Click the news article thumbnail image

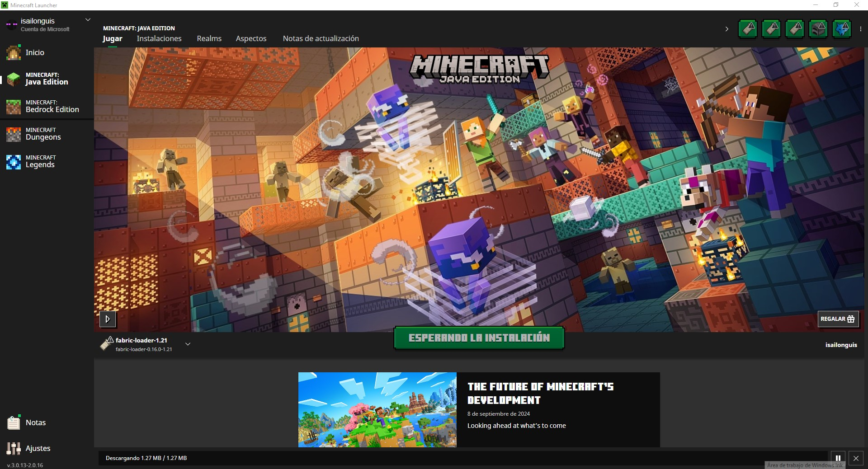[377, 410]
